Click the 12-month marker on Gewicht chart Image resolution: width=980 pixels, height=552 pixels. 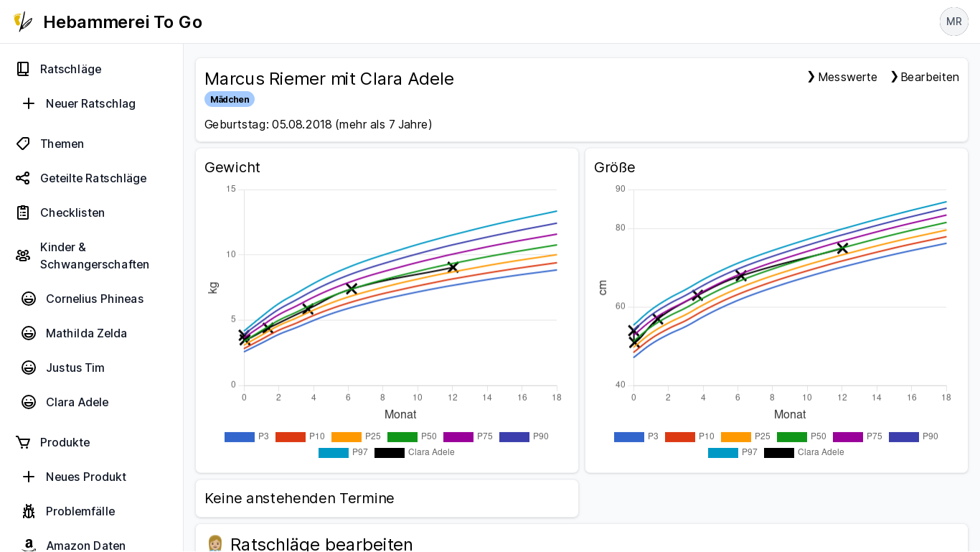click(453, 267)
